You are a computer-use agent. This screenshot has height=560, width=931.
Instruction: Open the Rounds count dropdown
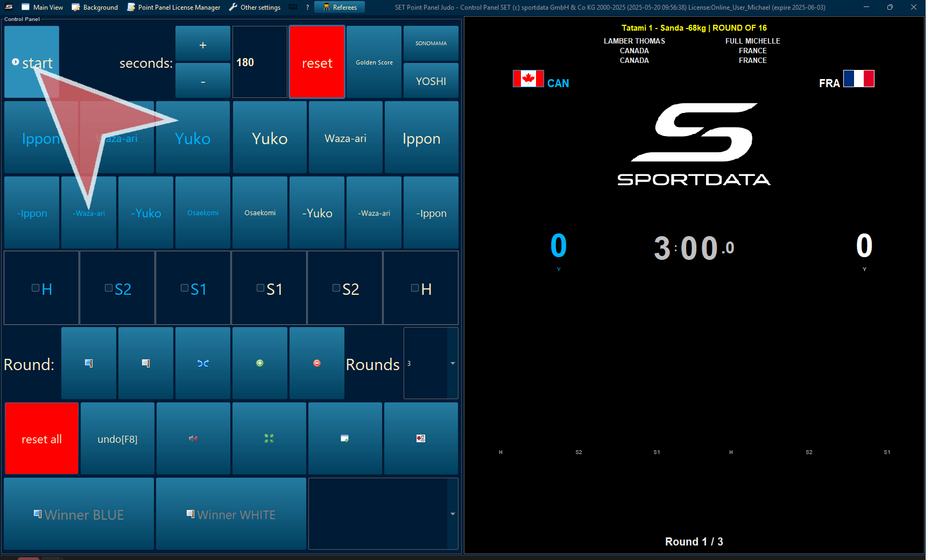click(453, 364)
